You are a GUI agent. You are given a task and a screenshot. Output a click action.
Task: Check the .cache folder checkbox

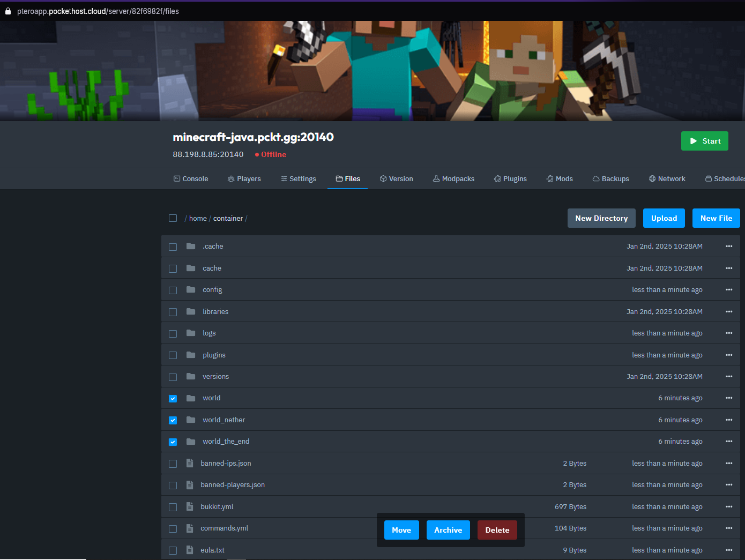(173, 247)
